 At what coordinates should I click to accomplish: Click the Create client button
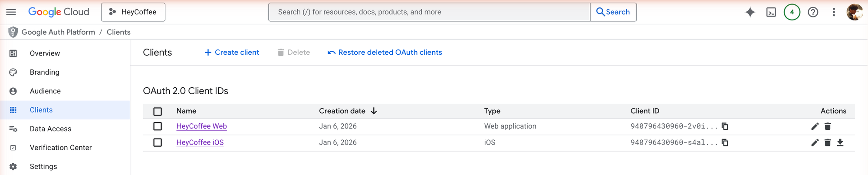point(232,53)
